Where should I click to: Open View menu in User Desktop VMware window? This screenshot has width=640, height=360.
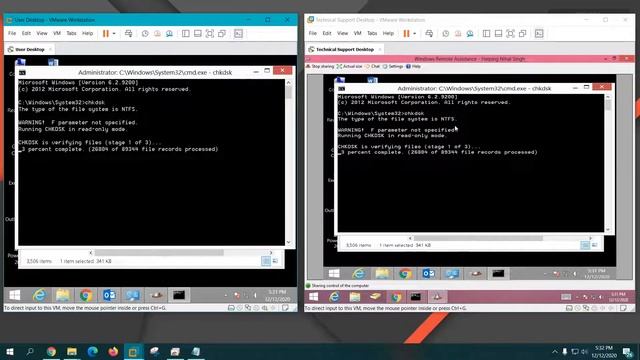(42, 33)
